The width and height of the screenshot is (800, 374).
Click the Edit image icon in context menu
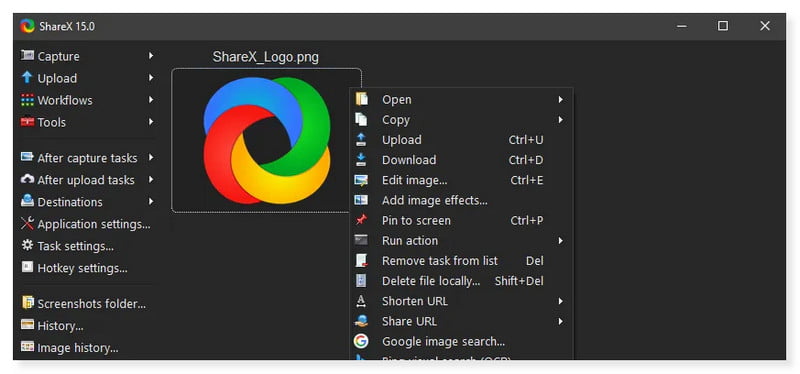(x=361, y=180)
